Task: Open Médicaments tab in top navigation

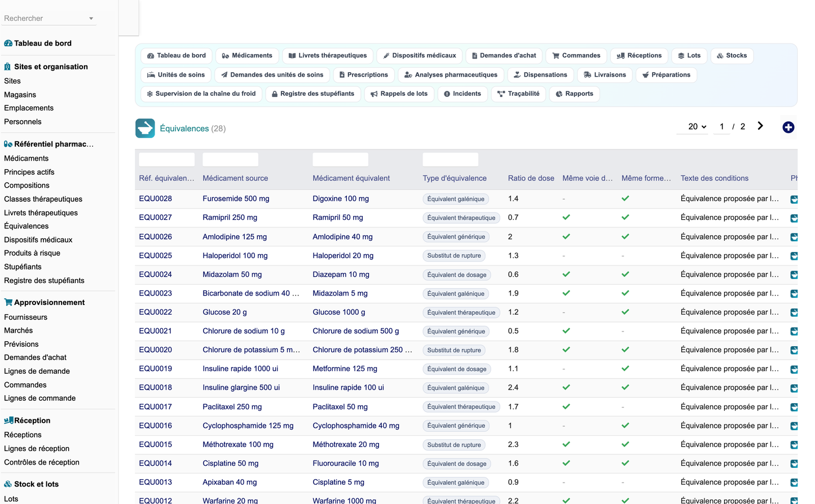Action: [x=247, y=55]
